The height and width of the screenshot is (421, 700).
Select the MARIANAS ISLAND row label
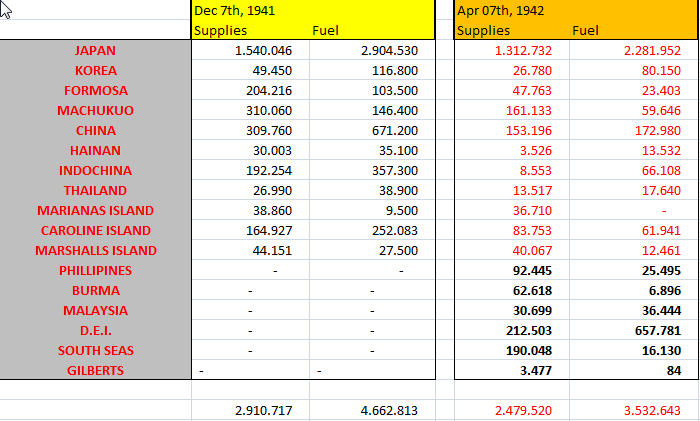(x=95, y=210)
